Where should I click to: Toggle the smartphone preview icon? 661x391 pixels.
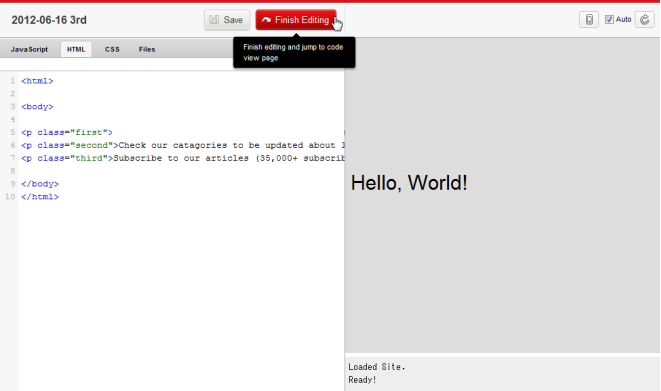click(x=589, y=19)
